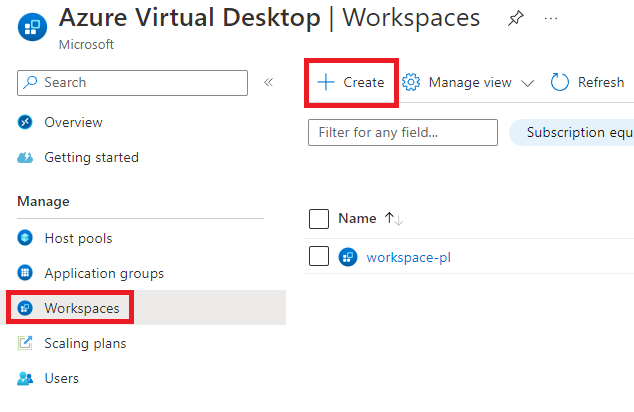Open Getting started page
The width and height of the screenshot is (634, 412).
click(91, 157)
